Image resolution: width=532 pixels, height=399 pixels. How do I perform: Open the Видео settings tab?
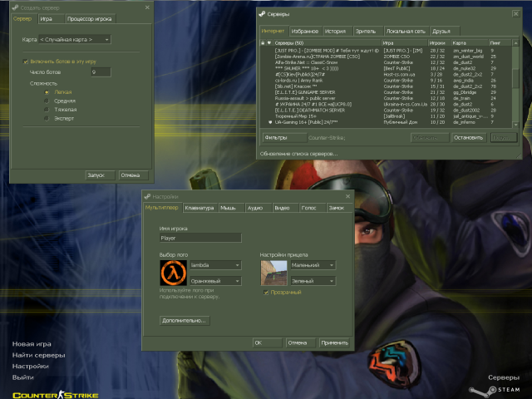tap(286, 208)
